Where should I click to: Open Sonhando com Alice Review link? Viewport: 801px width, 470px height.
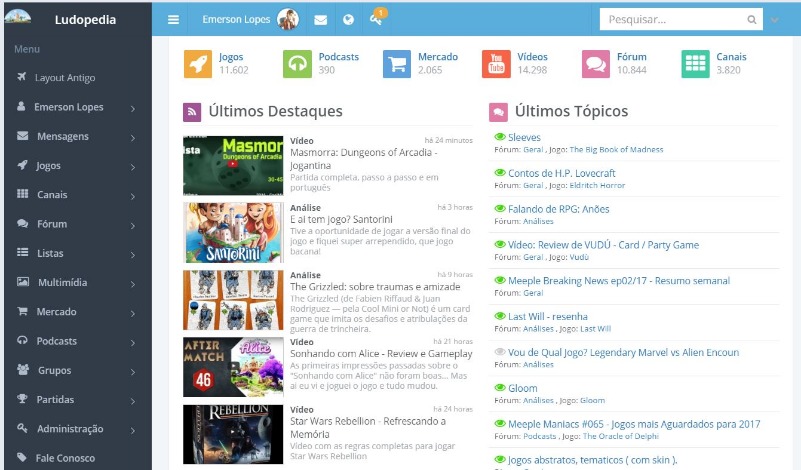click(x=381, y=354)
